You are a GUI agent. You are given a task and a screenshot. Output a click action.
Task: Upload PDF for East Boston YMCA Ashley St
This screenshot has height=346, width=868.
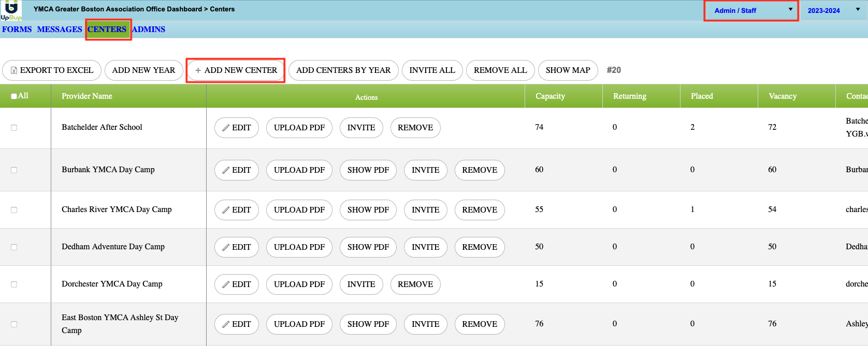pyautogui.click(x=299, y=324)
